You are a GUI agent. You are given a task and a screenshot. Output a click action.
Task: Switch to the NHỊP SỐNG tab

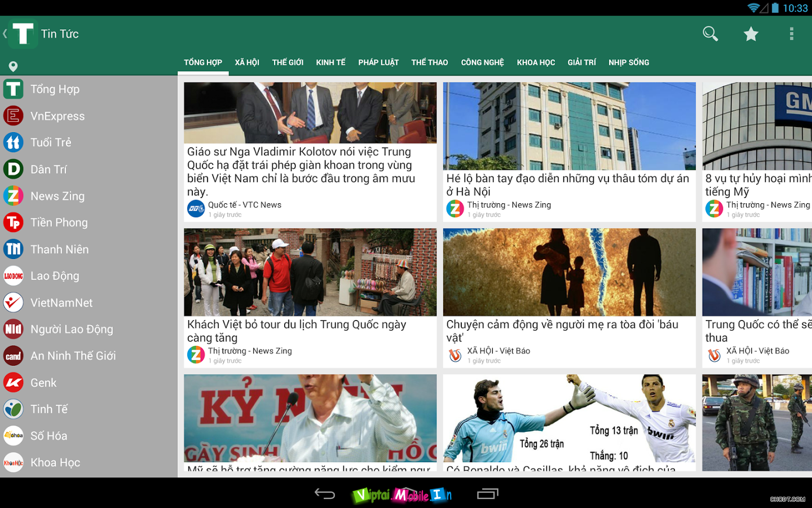[x=629, y=62]
